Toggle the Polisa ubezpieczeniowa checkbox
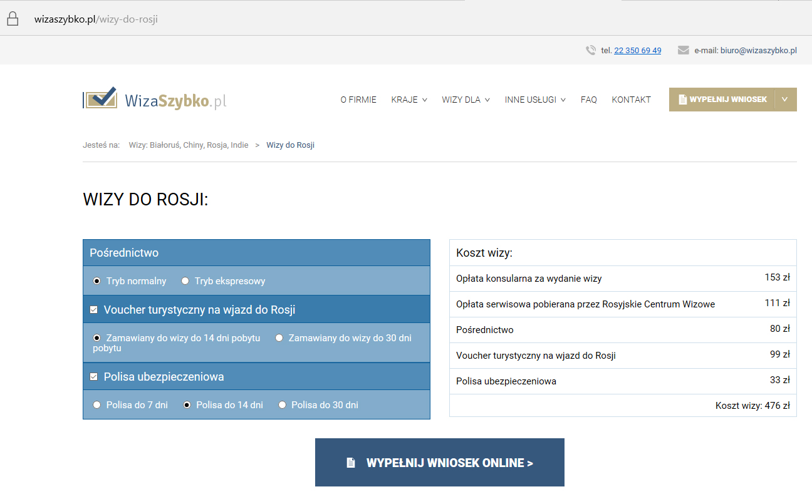Image resolution: width=812 pixels, height=504 pixels. coord(94,377)
